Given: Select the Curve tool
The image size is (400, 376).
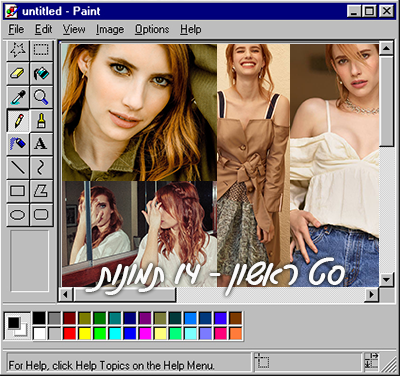Looking at the screenshot, I should tap(41, 167).
